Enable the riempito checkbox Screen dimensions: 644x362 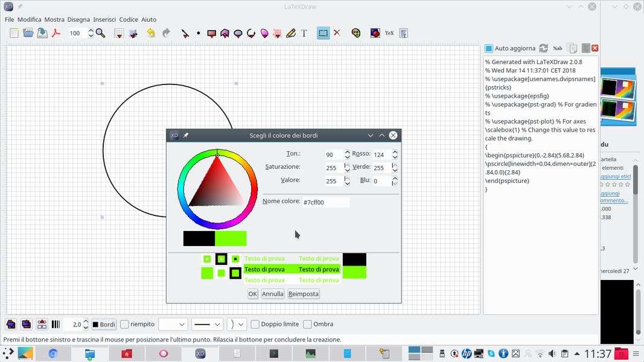point(125,324)
